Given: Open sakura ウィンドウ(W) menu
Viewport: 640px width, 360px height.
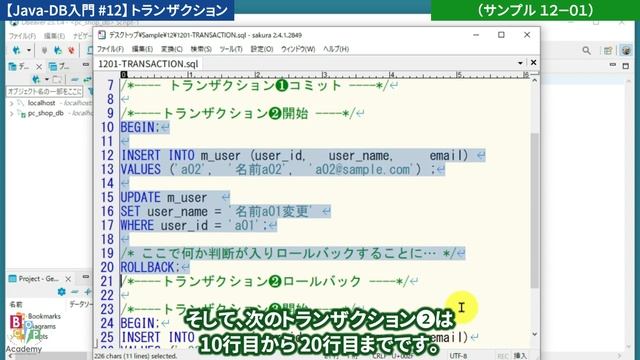Looking at the screenshot, I should [x=298, y=49].
